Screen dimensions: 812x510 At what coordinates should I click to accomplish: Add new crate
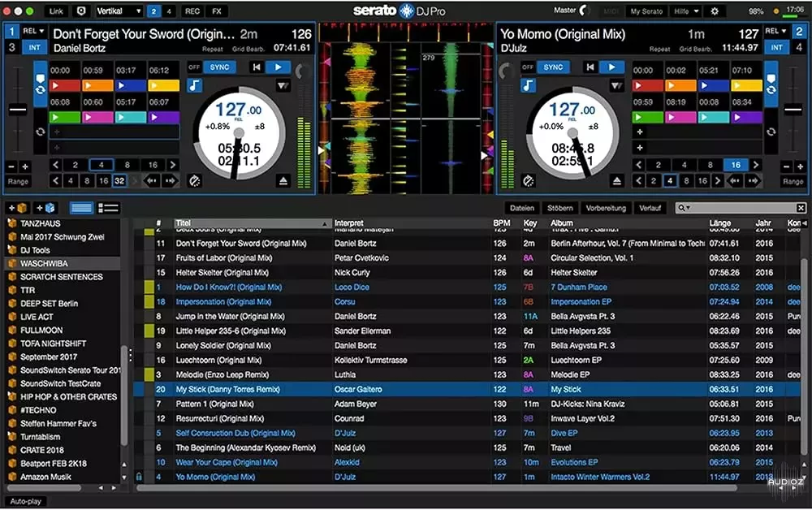coord(17,208)
